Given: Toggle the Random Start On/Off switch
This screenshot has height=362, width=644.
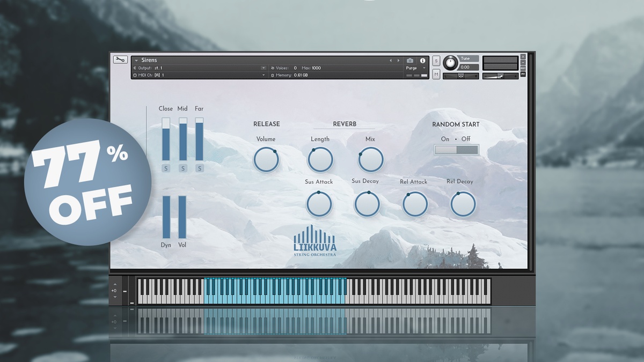Looking at the screenshot, I should (x=457, y=150).
